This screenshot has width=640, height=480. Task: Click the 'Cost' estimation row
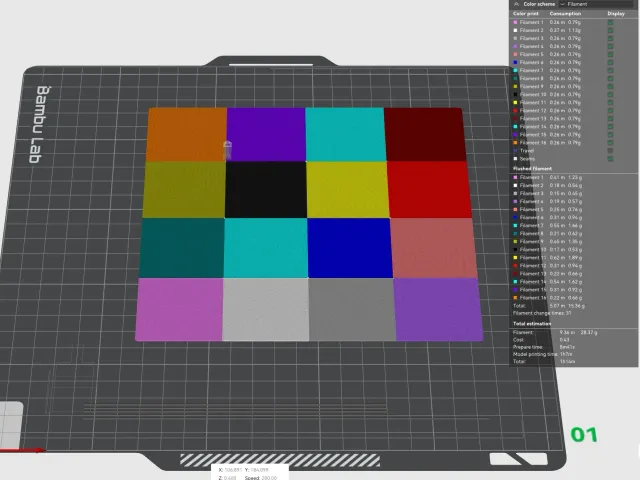point(541,340)
